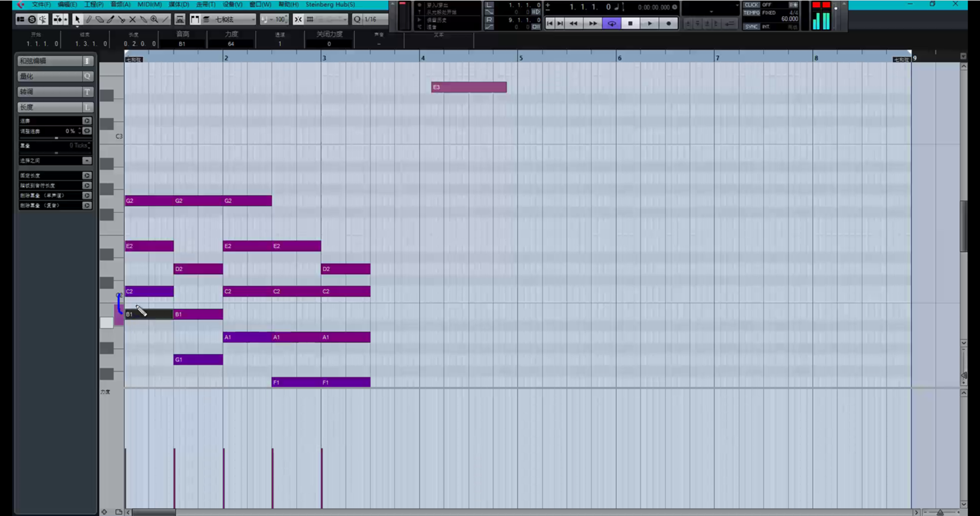The image size is (980, 516).
Task: Apply 固定长度 fixed length arrow button
Action: point(87,176)
